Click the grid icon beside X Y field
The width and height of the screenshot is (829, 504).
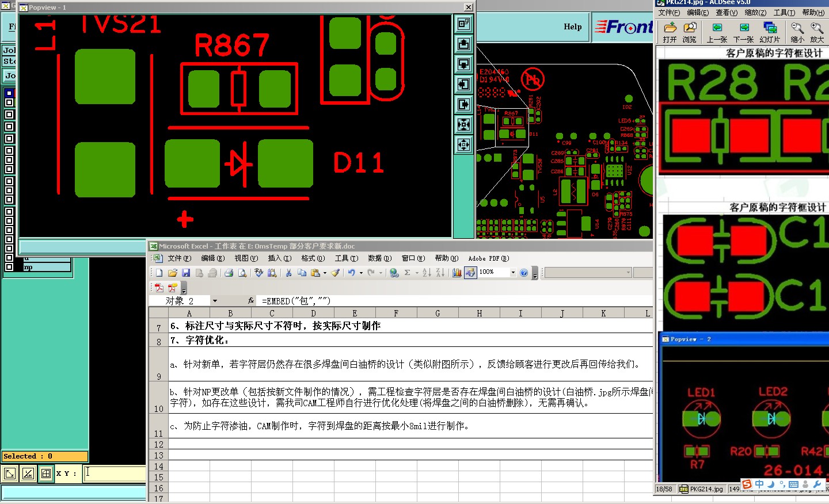pos(46,474)
